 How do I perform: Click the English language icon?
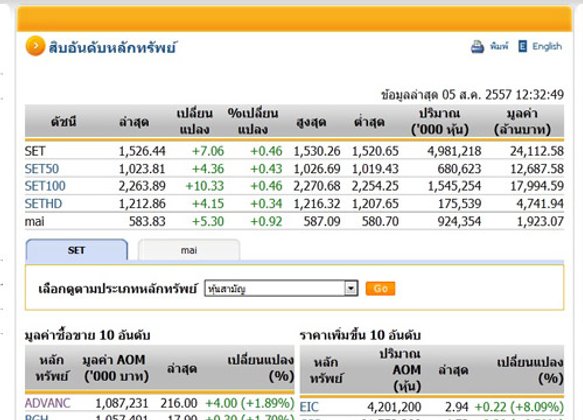pyautogui.click(x=522, y=46)
